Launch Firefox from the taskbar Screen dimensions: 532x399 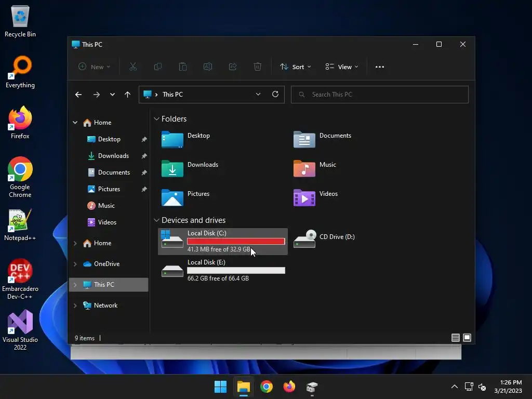[289, 387]
